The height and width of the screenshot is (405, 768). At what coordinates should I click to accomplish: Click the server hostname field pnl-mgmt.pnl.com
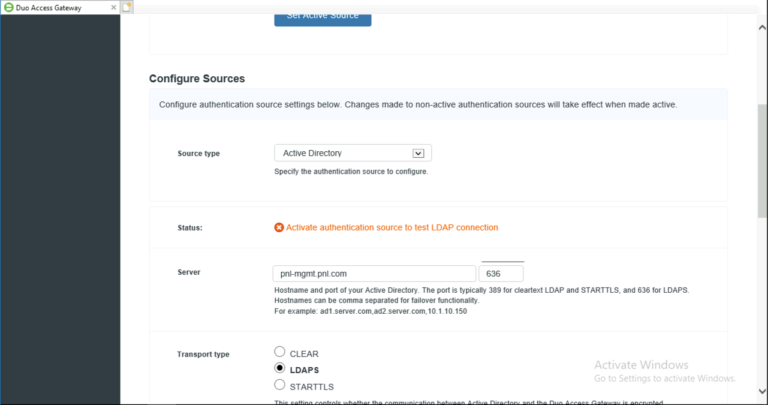coord(374,274)
